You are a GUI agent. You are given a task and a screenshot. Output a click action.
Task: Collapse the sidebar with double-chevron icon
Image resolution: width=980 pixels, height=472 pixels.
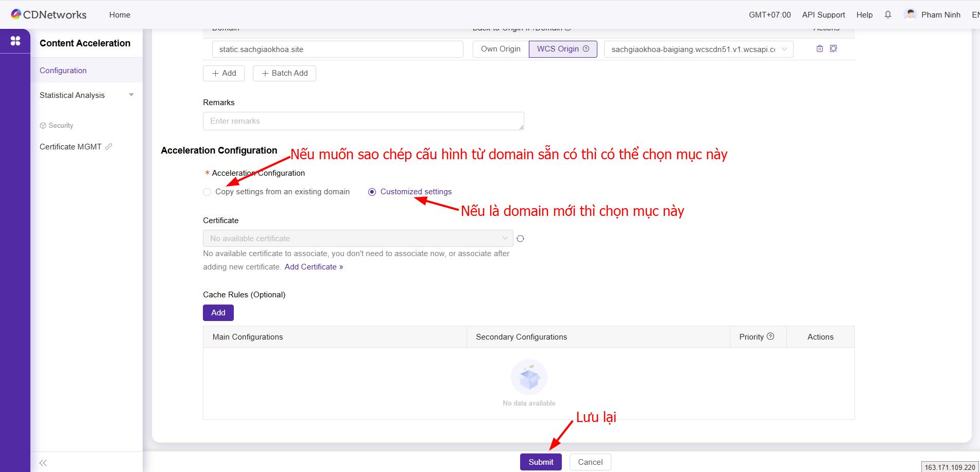pos(43,463)
